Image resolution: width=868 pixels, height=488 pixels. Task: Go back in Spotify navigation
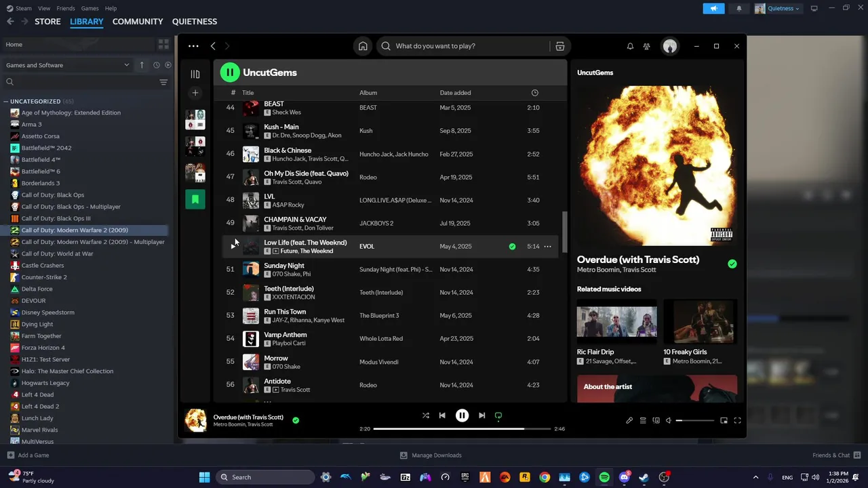coord(213,46)
